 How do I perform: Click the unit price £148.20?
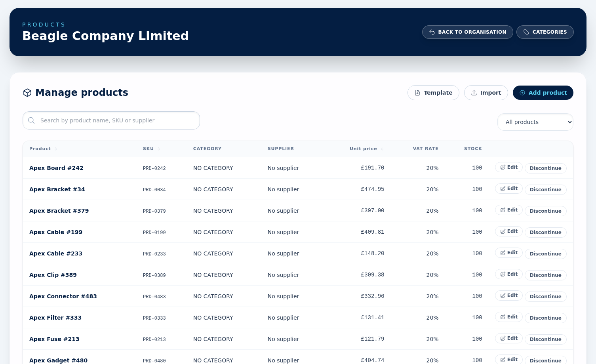373,253
